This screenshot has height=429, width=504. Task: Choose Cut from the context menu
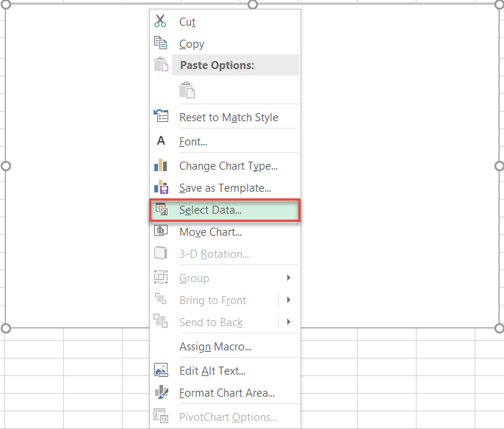pos(225,21)
